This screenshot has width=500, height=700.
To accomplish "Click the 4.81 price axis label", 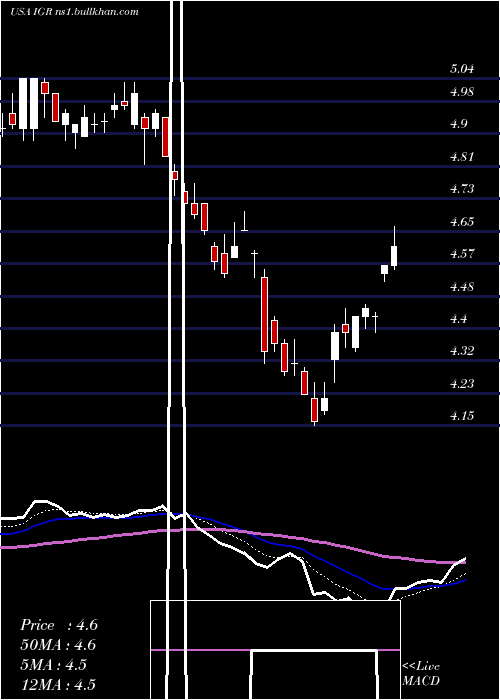I will 462,157.
